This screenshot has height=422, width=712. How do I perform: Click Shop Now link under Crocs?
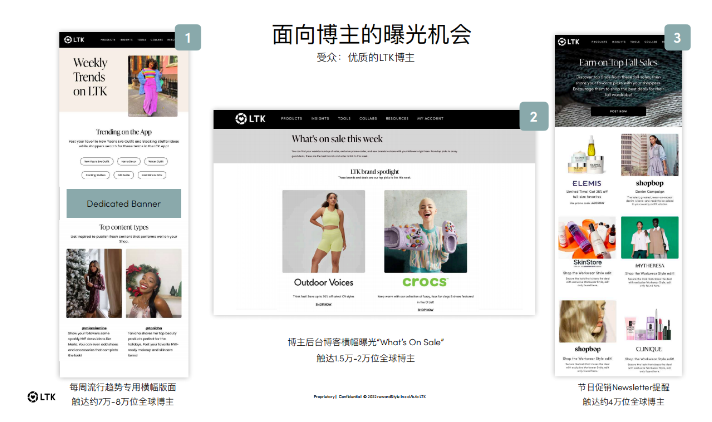point(425,310)
